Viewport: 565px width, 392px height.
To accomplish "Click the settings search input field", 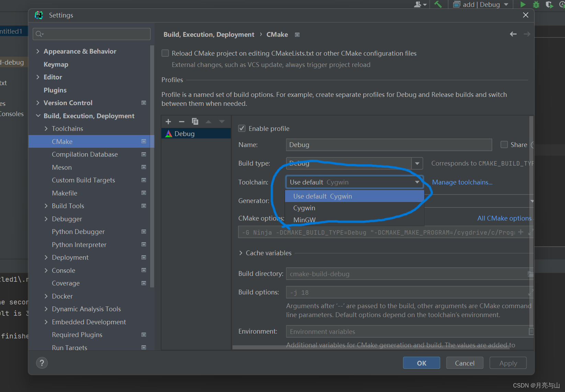I will click(x=92, y=34).
